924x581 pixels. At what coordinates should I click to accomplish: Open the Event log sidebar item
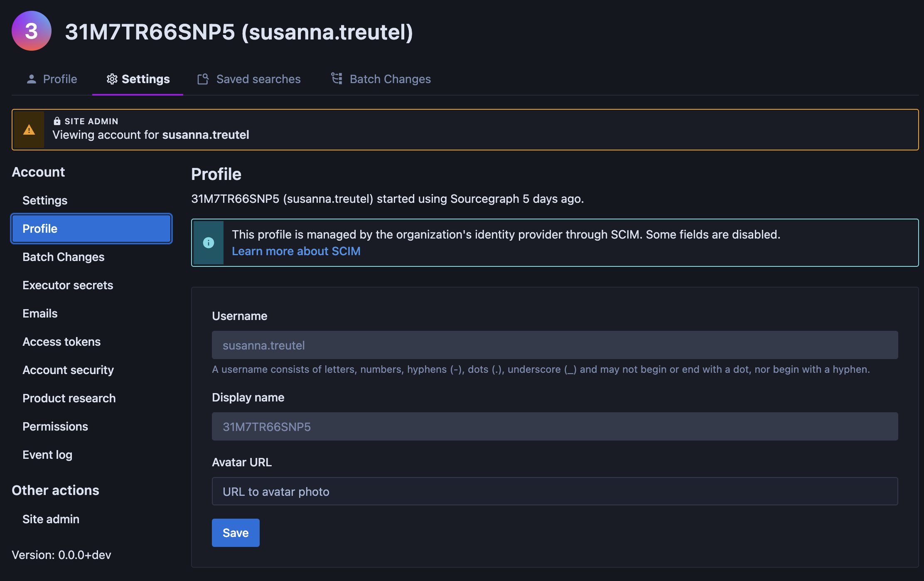tap(47, 455)
